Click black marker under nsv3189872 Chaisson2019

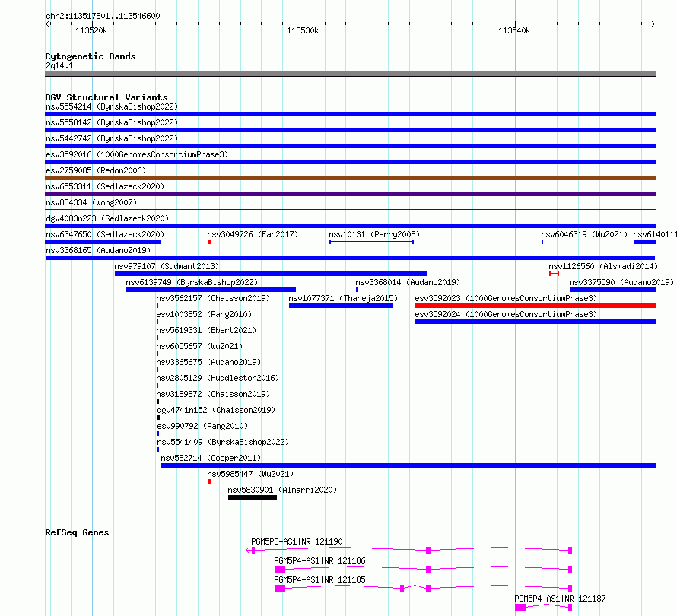[157, 402]
